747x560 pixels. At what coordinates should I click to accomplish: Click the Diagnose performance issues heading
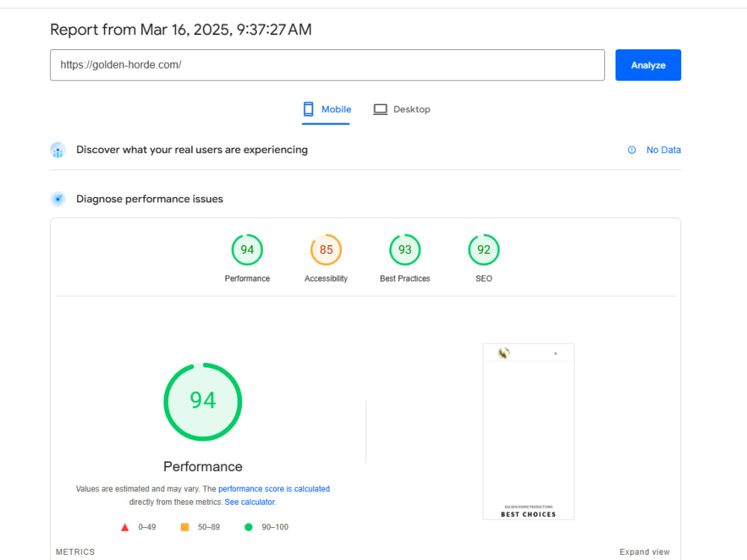pyautogui.click(x=149, y=199)
